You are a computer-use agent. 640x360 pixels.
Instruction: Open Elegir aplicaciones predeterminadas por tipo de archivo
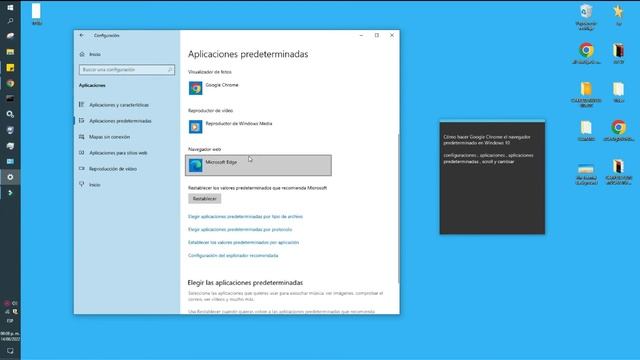pyautogui.click(x=245, y=216)
